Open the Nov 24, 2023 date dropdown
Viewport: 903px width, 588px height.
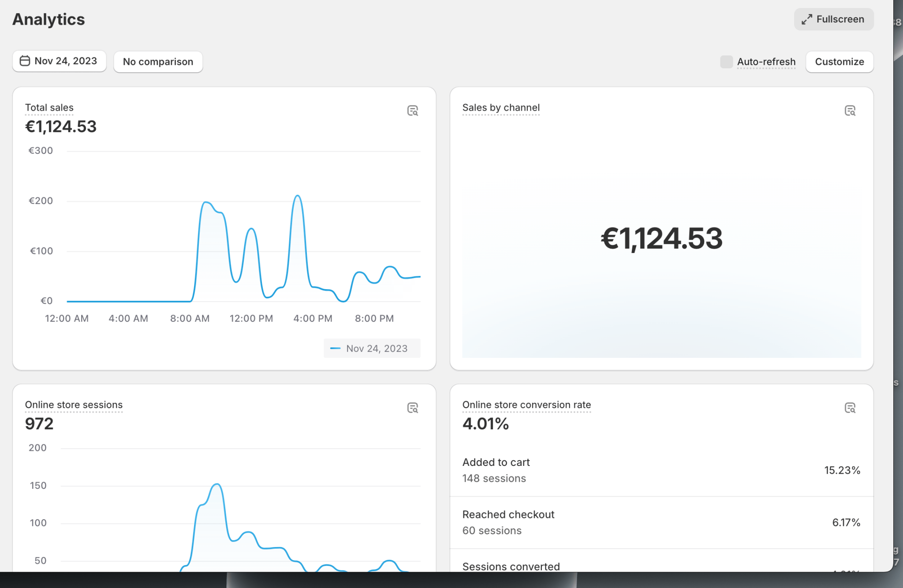pyautogui.click(x=59, y=61)
